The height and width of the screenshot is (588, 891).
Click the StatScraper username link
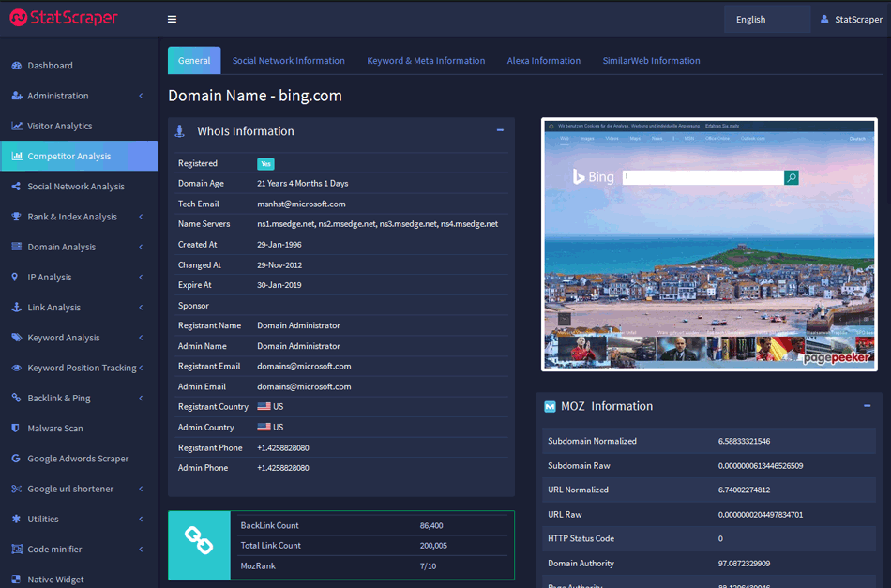[858, 20]
